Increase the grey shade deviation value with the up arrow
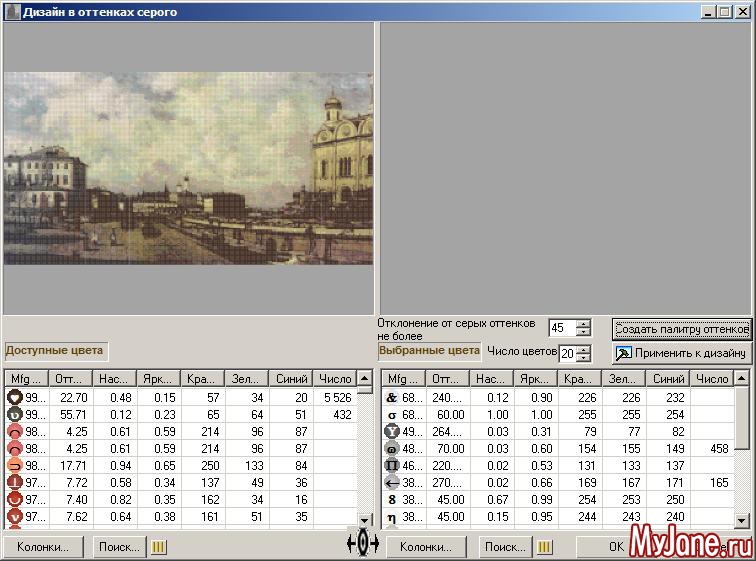This screenshot has width=756, height=561. click(x=584, y=324)
